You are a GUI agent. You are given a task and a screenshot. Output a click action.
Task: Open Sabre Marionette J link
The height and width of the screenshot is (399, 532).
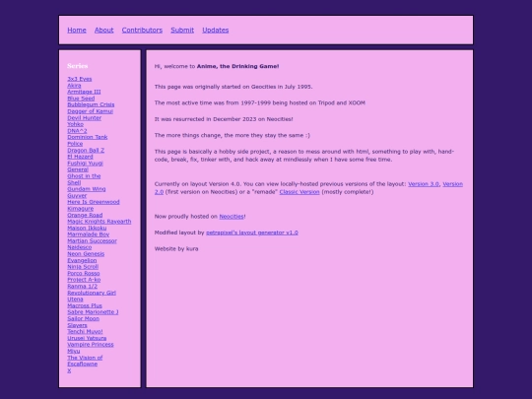click(x=93, y=311)
